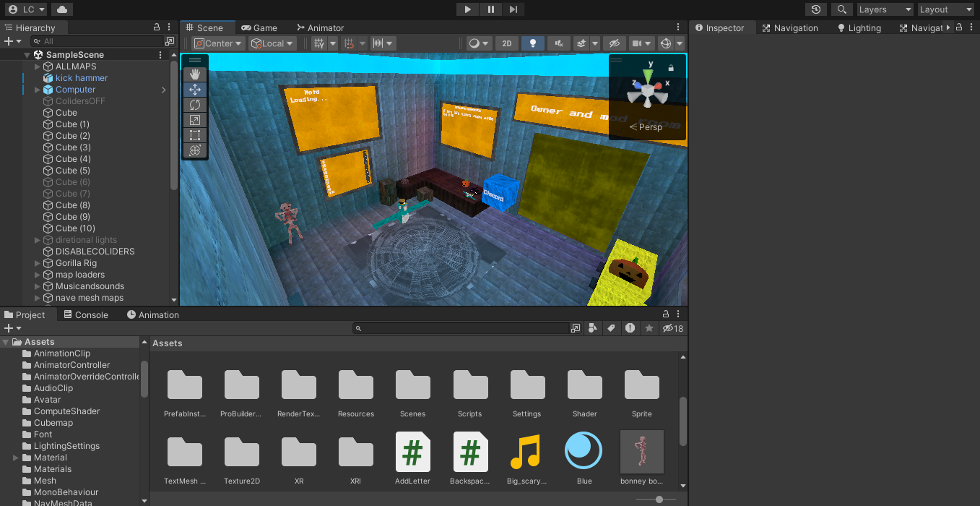Screen dimensions: 980x506
Task: Toggle 2D view mode
Action: [x=507, y=43]
